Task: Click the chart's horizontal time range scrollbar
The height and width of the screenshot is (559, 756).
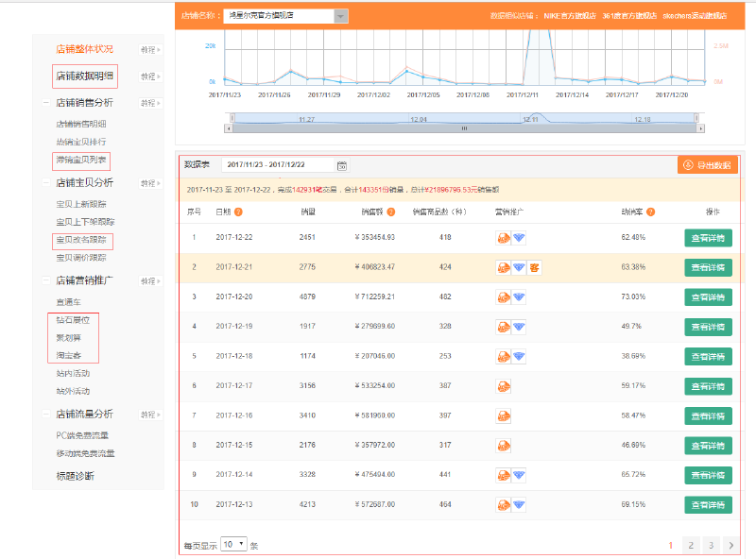Action: click(463, 127)
